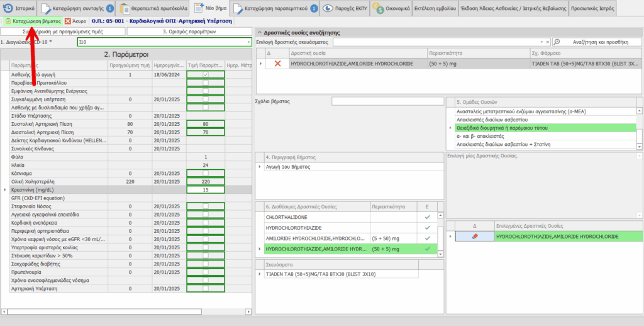Click the Σχόλιο βήματος text field
The height and width of the screenshot is (326, 644).
388,101
